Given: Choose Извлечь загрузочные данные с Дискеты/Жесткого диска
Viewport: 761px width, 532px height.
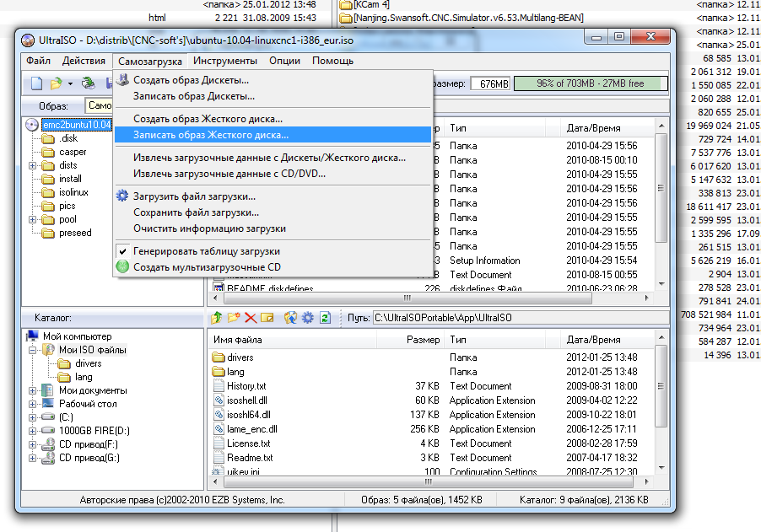Looking at the screenshot, I should 273,158.
